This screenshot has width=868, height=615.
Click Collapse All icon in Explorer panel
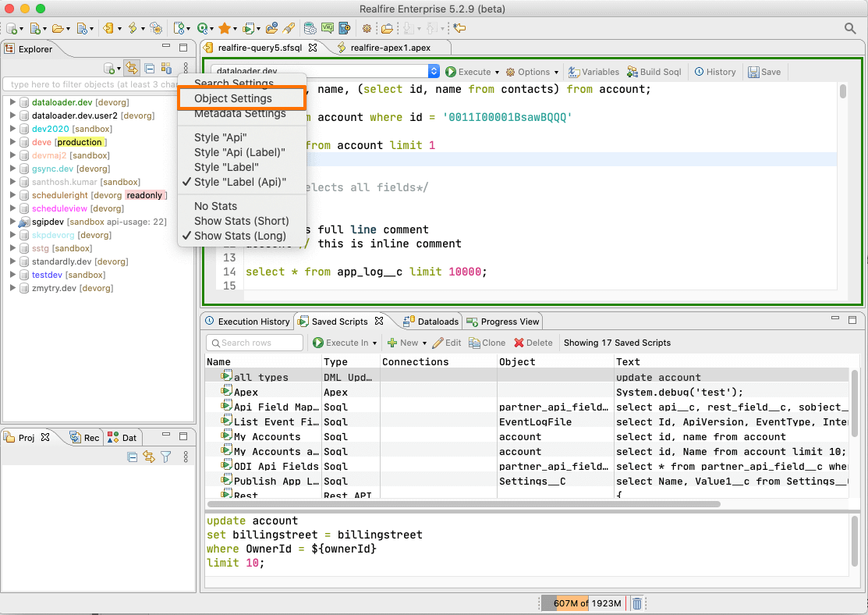point(150,68)
